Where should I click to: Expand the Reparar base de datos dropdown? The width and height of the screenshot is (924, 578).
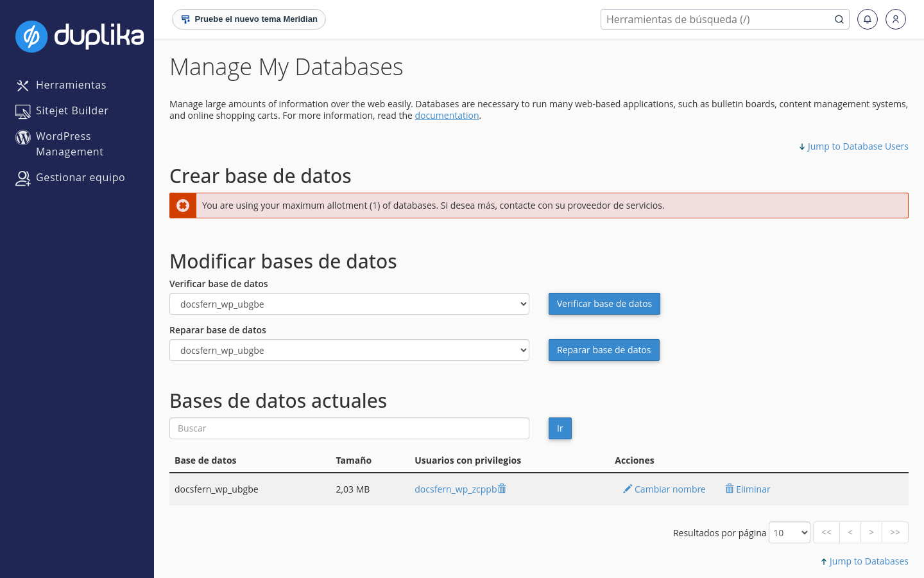tap(349, 350)
